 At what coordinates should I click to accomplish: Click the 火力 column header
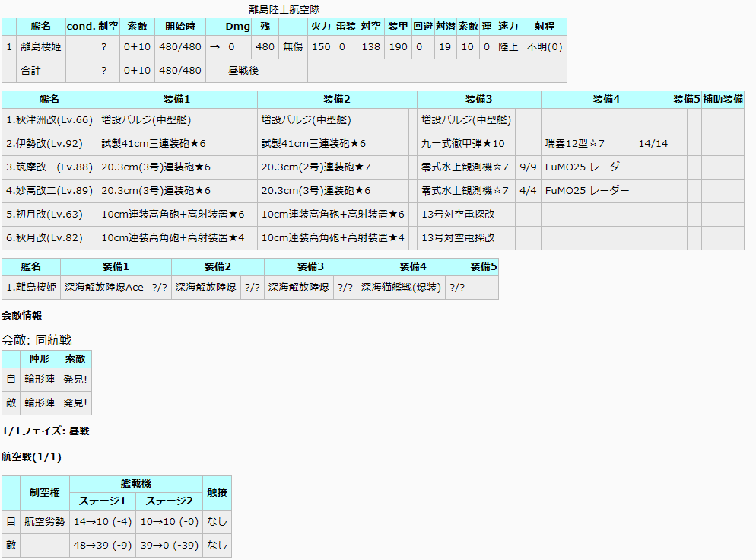point(321,27)
